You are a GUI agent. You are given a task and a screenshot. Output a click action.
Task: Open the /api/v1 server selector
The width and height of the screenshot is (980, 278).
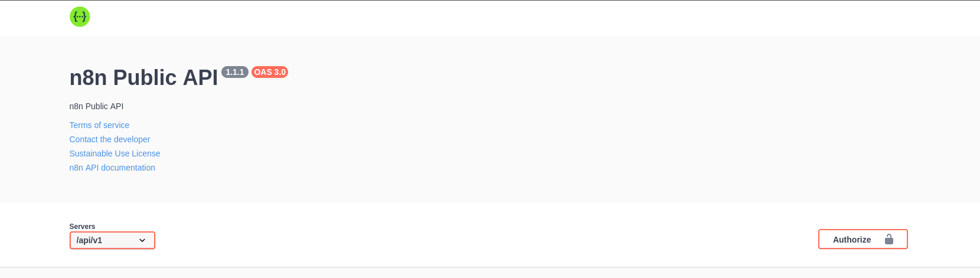112,240
